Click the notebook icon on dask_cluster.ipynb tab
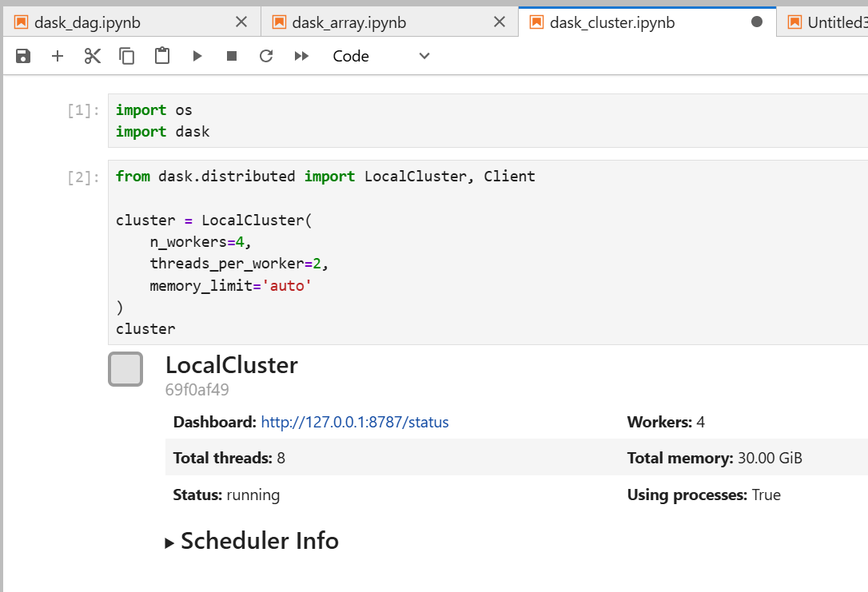Screen dimensions: 868x592 (536, 22)
